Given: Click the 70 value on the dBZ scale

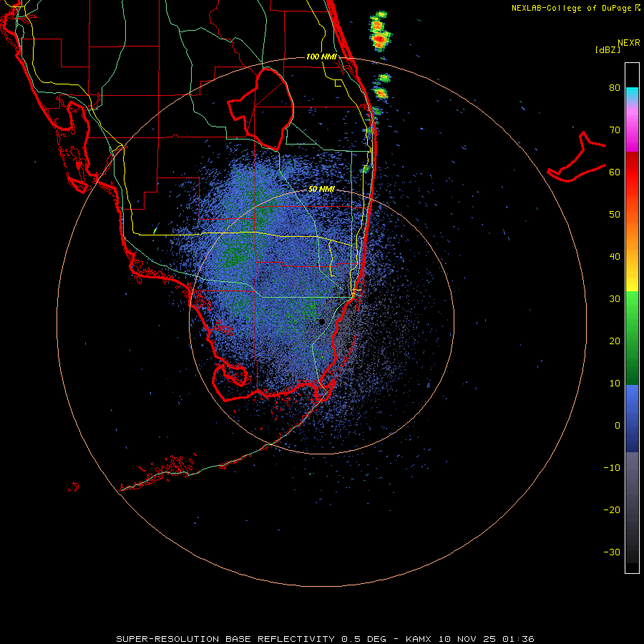Looking at the screenshot, I should pos(615,130).
